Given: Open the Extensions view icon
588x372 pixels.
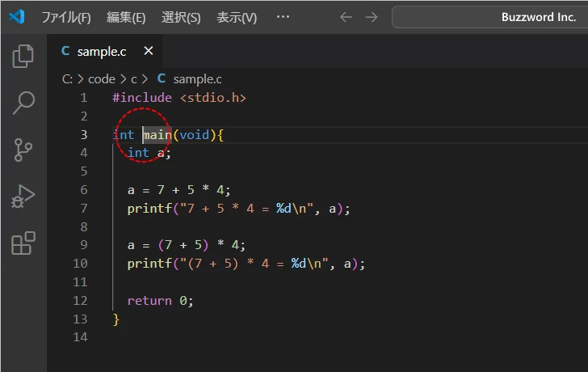Looking at the screenshot, I should pyautogui.click(x=23, y=243).
